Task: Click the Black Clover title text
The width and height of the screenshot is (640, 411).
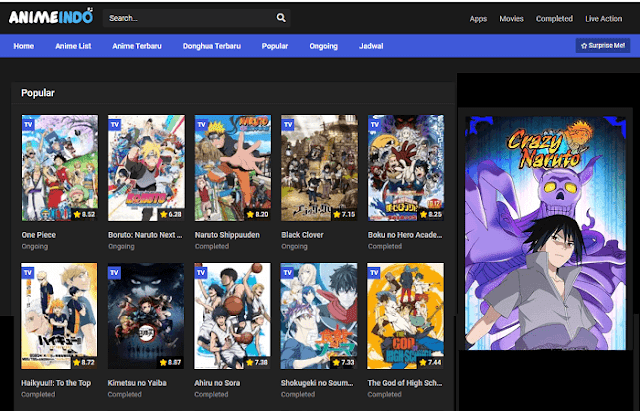Action: [x=302, y=235]
